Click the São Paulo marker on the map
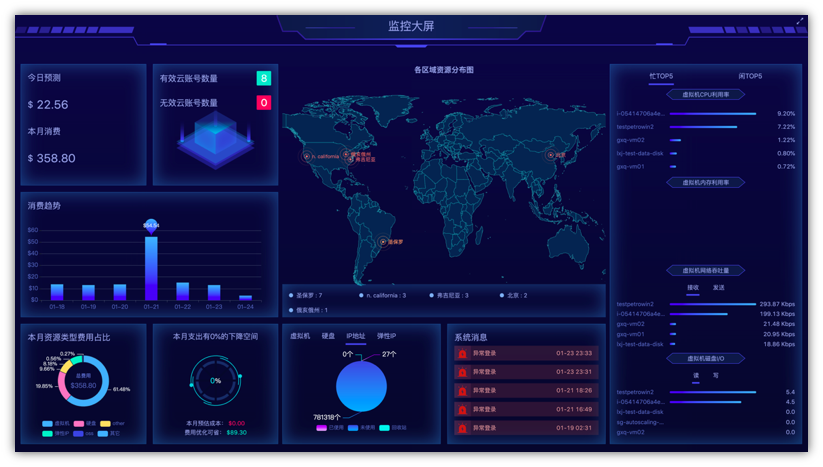 point(382,242)
